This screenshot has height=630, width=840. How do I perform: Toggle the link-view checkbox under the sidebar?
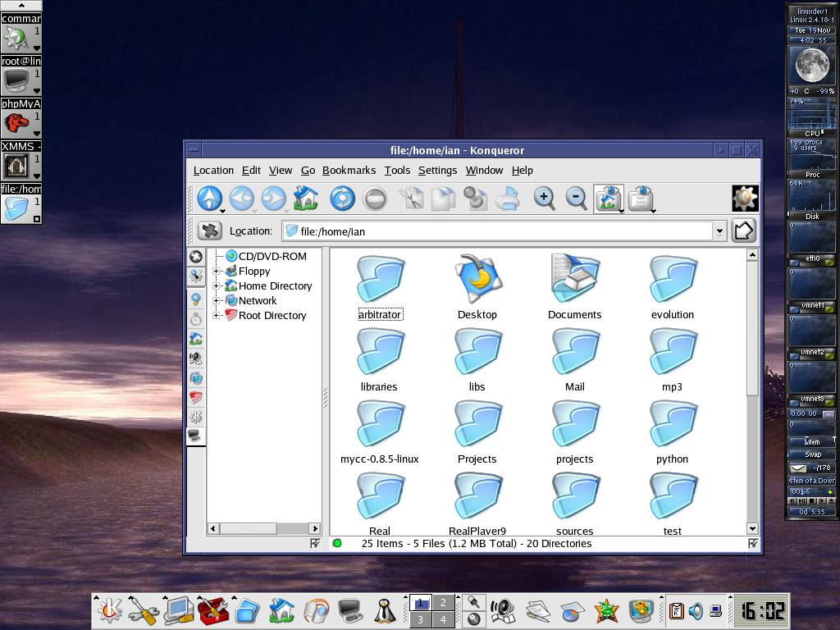[315, 544]
